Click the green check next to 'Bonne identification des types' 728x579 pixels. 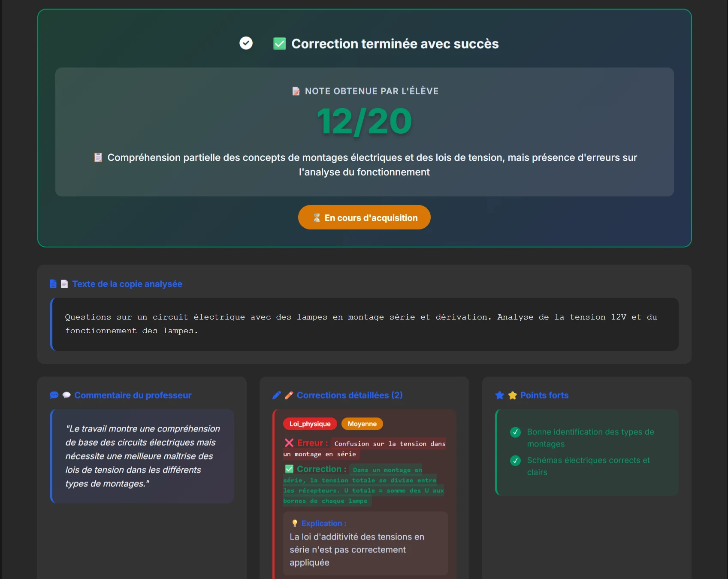click(515, 432)
